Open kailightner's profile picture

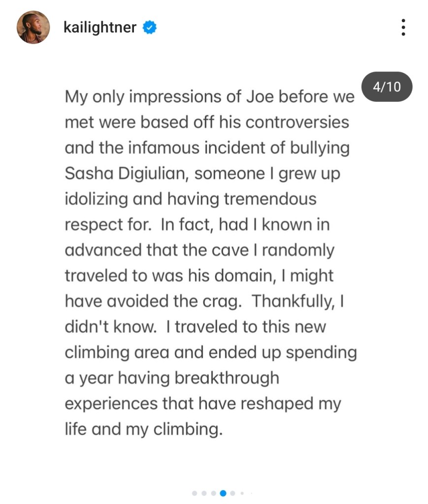coord(33,28)
